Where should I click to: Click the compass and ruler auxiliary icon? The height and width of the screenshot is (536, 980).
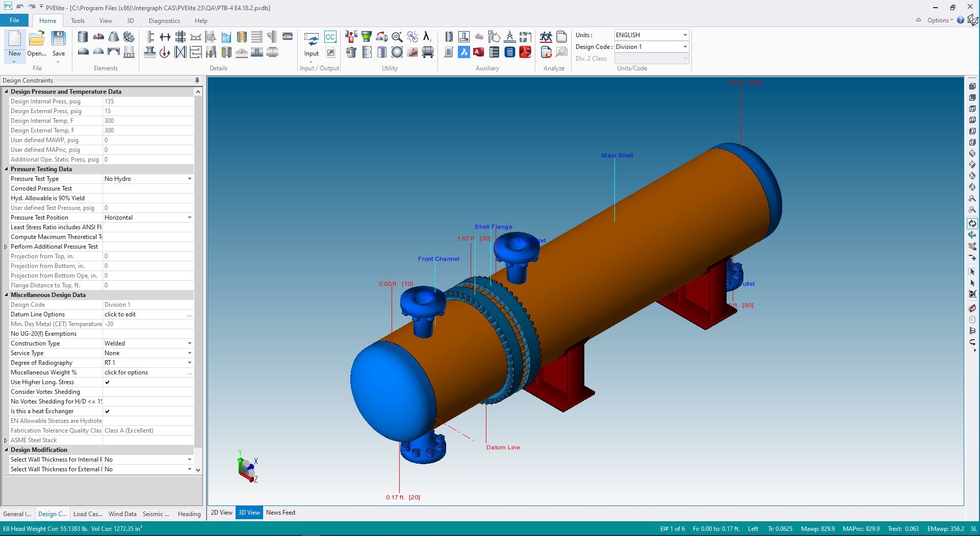(509, 37)
